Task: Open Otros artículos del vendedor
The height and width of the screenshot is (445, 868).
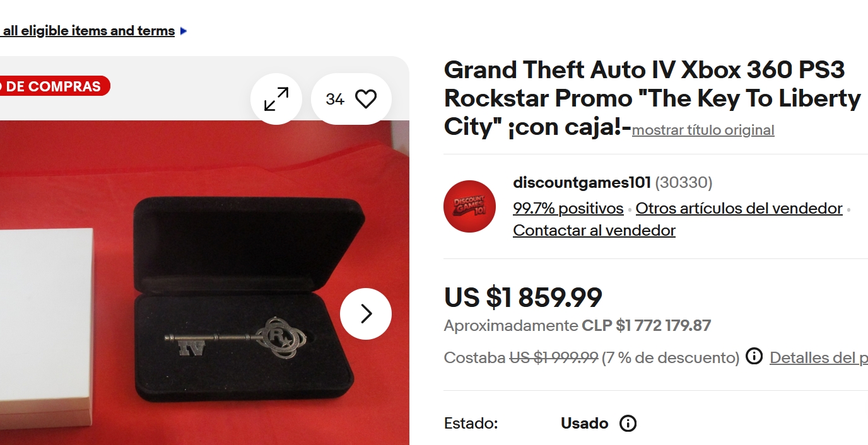Action: pyautogui.click(x=739, y=208)
